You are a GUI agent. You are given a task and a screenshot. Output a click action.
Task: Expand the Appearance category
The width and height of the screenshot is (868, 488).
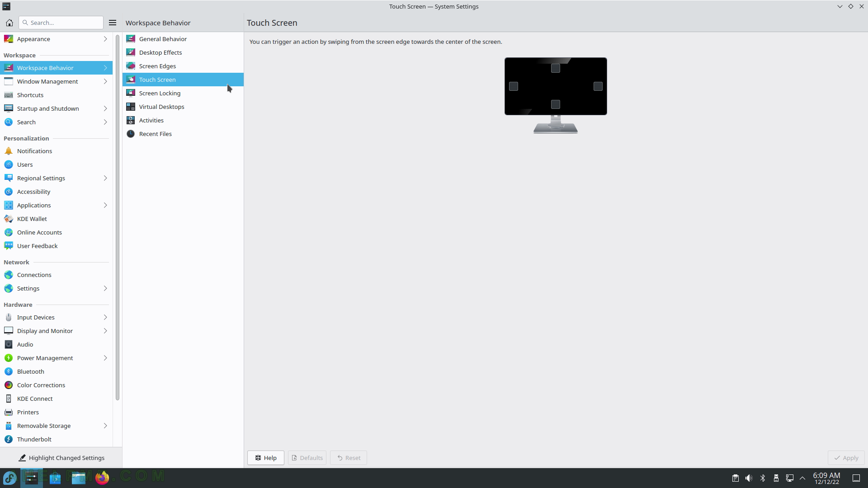(x=105, y=39)
